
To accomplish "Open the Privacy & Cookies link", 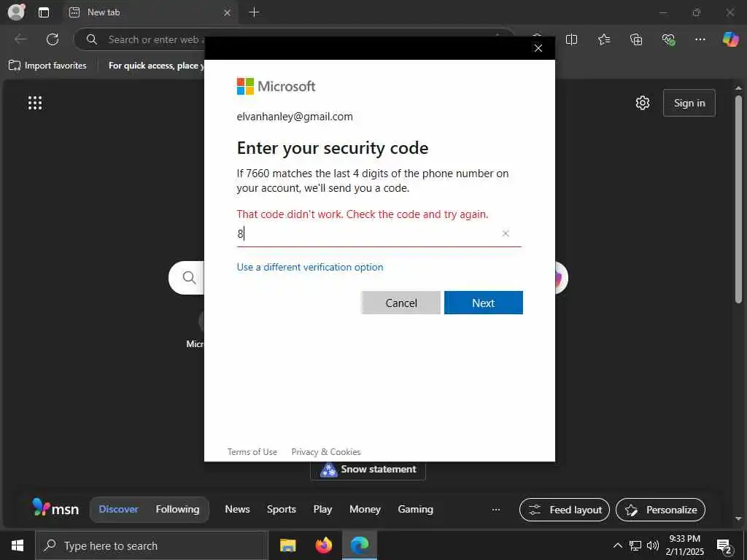I will [x=326, y=452].
